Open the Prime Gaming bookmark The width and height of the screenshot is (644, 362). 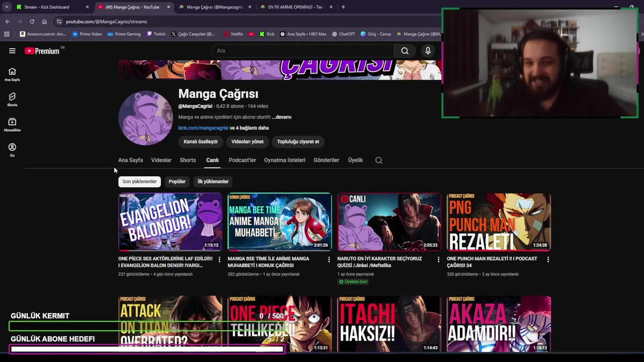[x=124, y=34]
